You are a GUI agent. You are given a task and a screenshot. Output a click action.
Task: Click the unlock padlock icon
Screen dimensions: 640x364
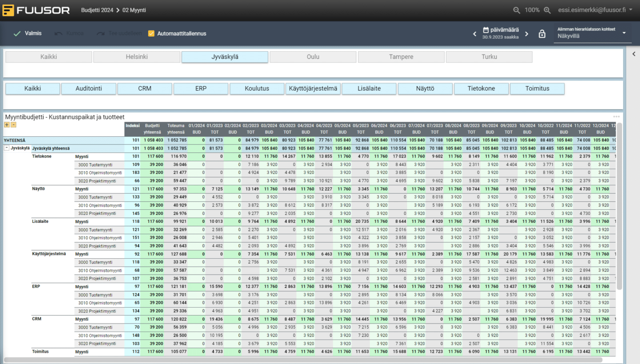(542, 34)
